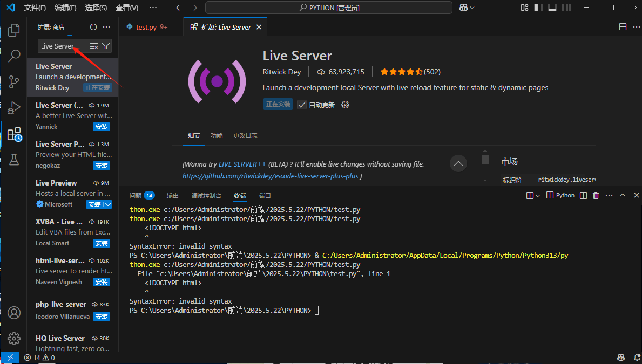Close the terminal panel
Image resolution: width=642 pixels, height=364 pixels.
(x=636, y=196)
